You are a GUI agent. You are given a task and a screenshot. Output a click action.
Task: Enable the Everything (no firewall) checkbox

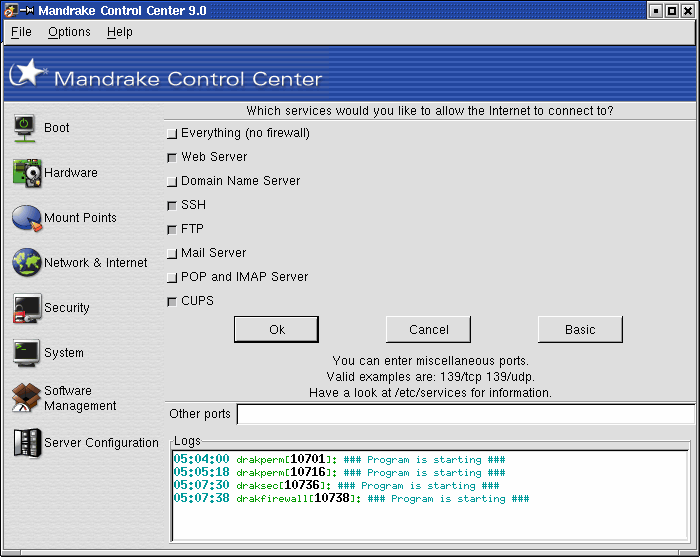tap(172, 133)
